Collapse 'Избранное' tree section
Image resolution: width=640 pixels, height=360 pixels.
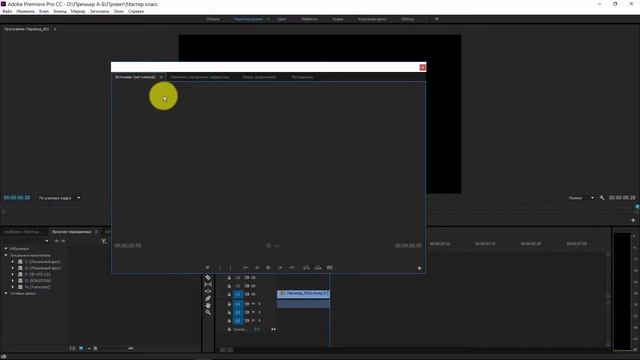pyautogui.click(x=6, y=249)
